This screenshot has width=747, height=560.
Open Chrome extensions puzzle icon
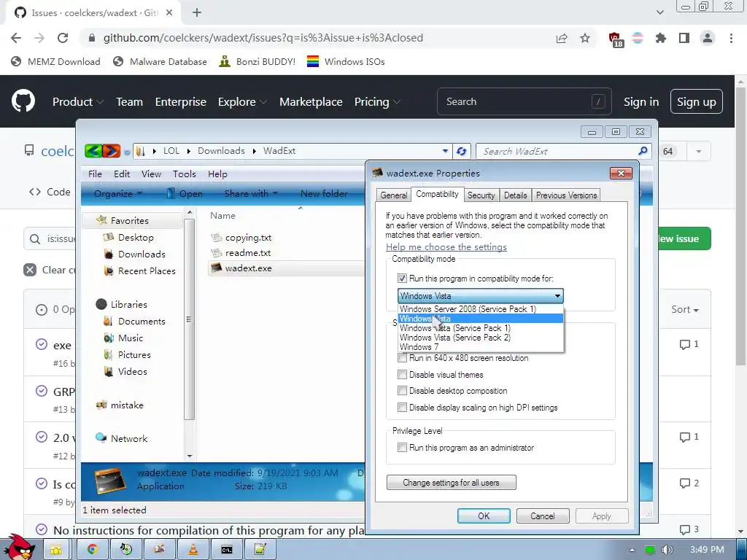pyautogui.click(x=661, y=38)
